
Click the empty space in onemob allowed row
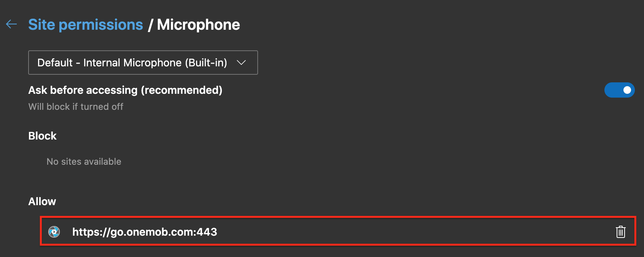415,231
